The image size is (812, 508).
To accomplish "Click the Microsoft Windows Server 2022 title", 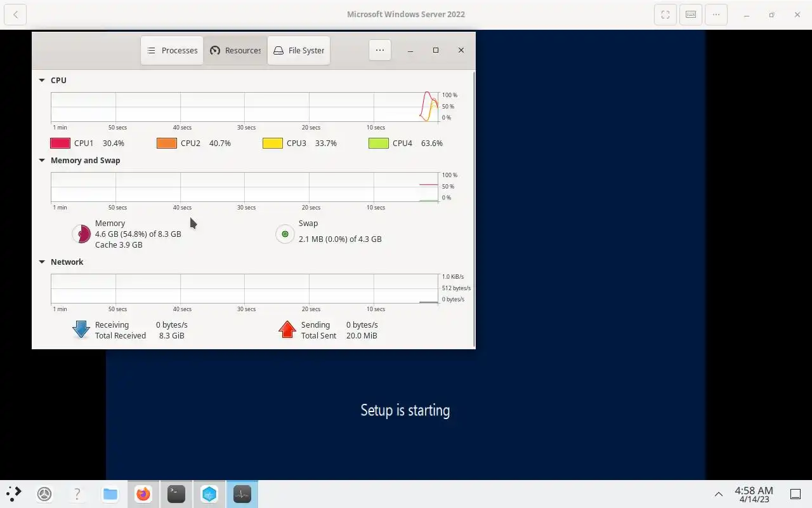I will 406,15.
